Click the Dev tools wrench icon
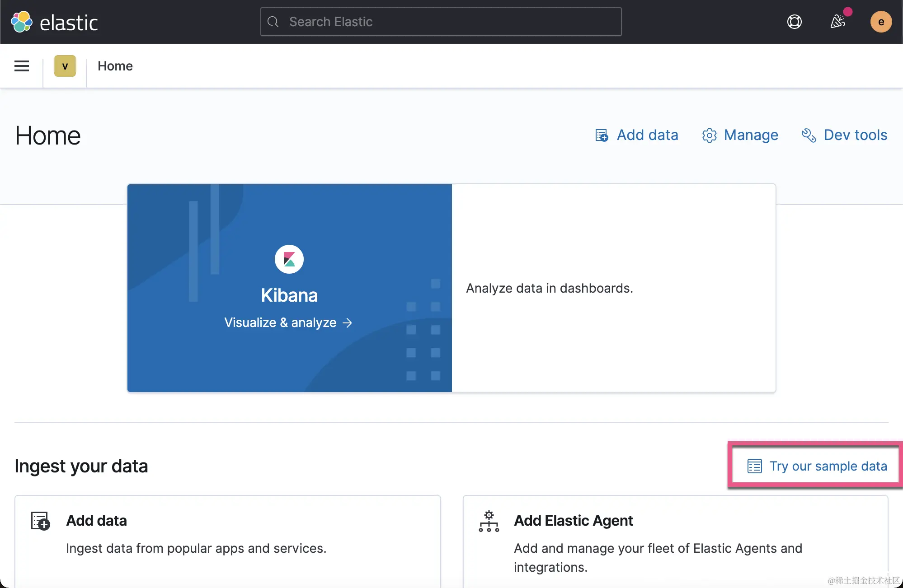Screen dimensions: 903x588 809,135
